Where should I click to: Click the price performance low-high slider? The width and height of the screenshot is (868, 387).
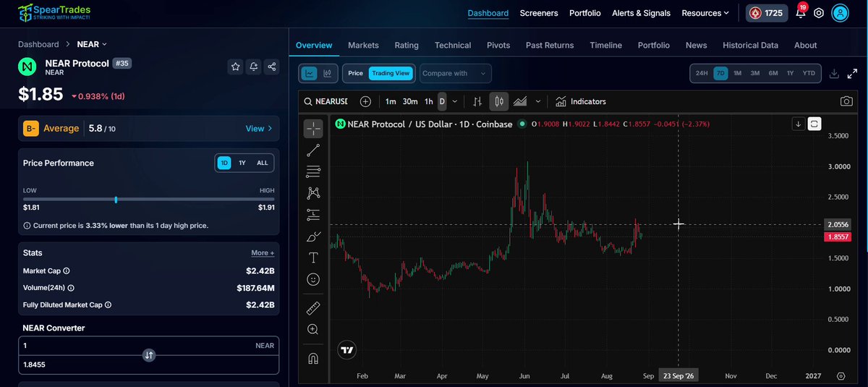(148, 199)
